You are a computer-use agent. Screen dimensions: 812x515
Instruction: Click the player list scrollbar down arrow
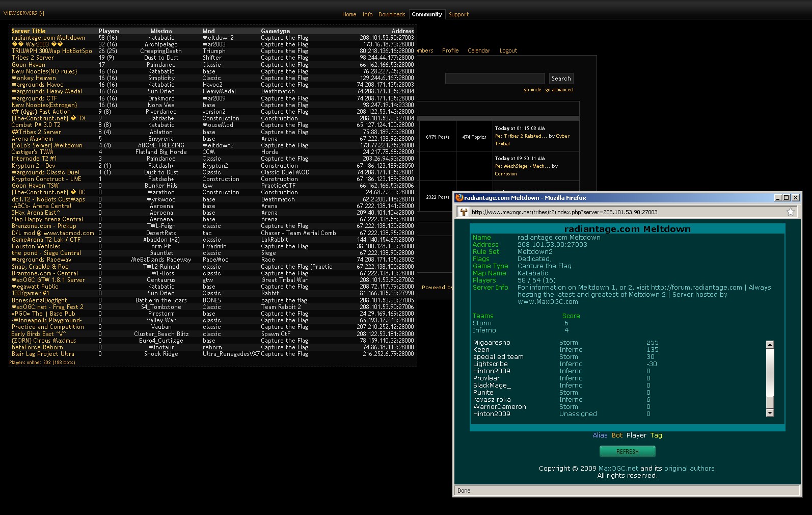[770, 413]
